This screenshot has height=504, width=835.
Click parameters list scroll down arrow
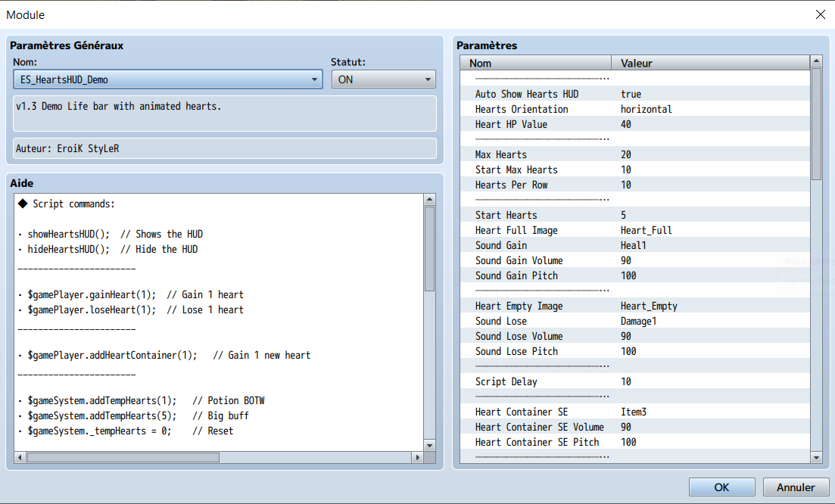tap(816, 457)
